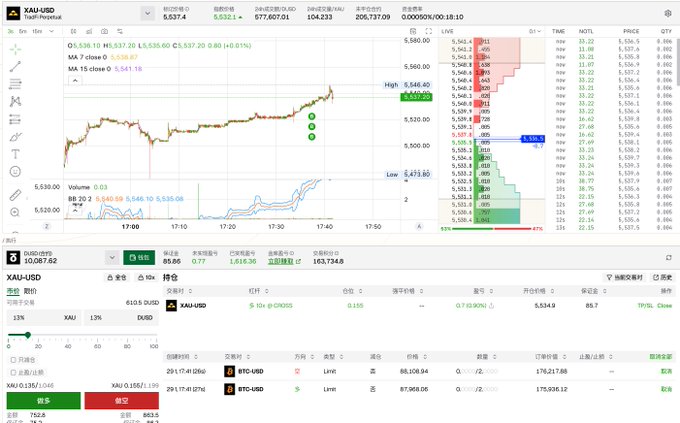Click the first BTC-USD order bitcoin icon

[x=229, y=371]
